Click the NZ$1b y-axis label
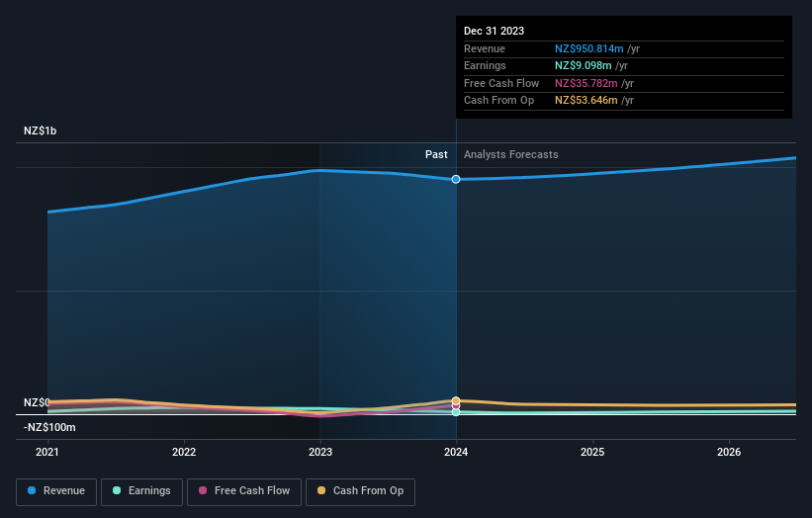This screenshot has height=518, width=812. click(x=40, y=130)
